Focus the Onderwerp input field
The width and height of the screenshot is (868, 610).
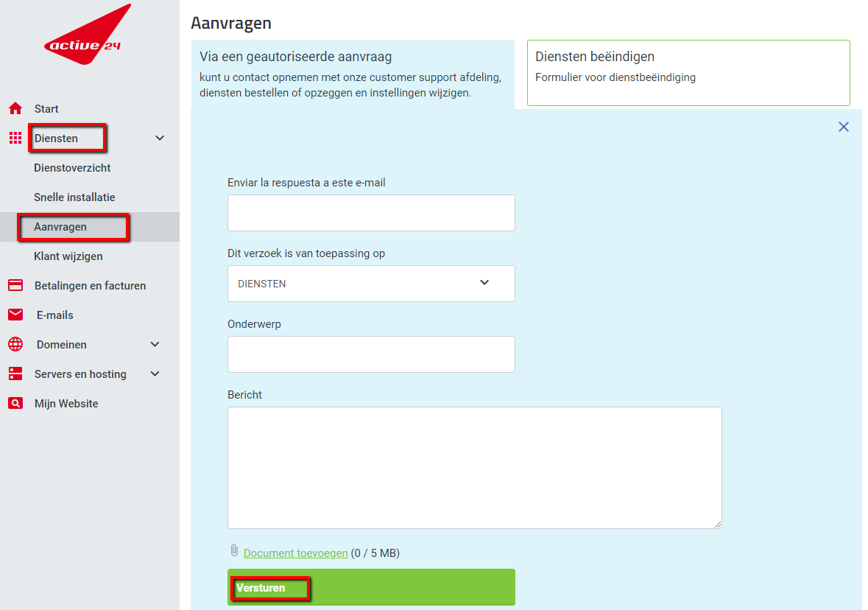pos(371,354)
